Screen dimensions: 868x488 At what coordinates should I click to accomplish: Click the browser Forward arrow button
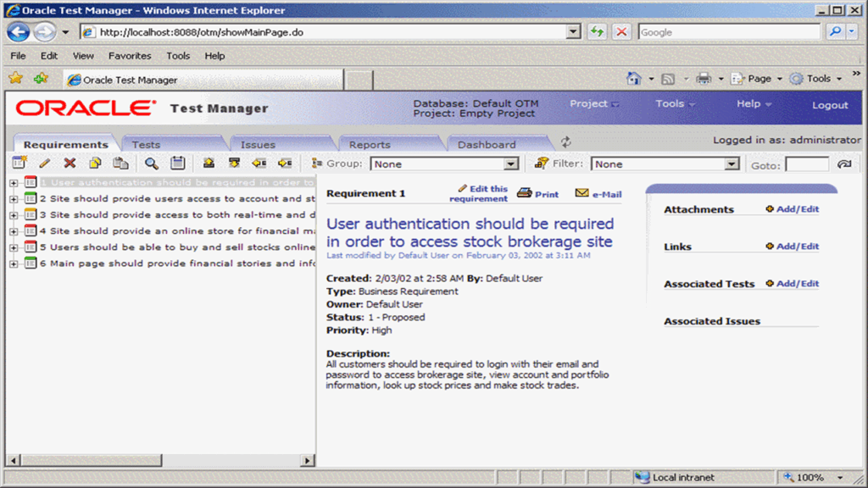pyautogui.click(x=45, y=32)
